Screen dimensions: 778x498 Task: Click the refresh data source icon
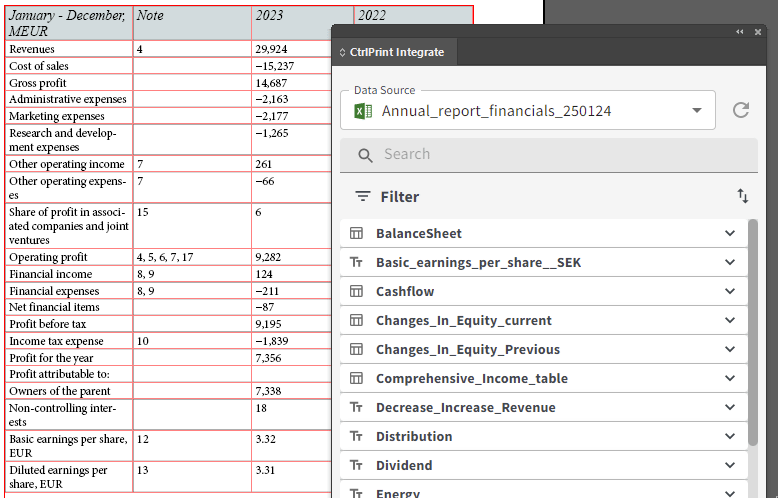click(x=740, y=110)
